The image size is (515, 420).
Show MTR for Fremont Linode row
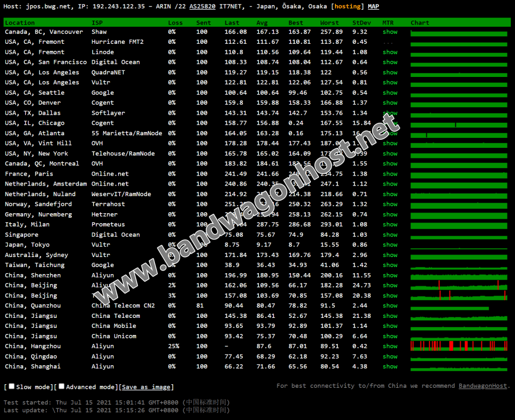390,52
